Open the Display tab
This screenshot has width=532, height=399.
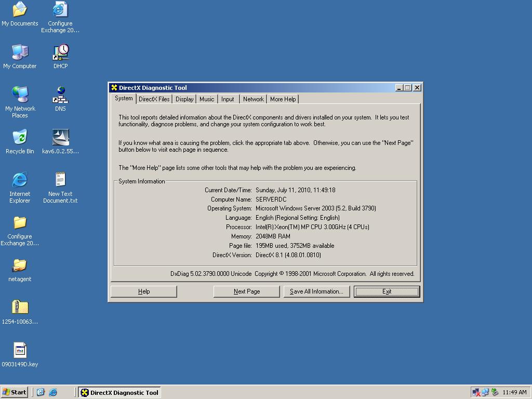click(184, 99)
